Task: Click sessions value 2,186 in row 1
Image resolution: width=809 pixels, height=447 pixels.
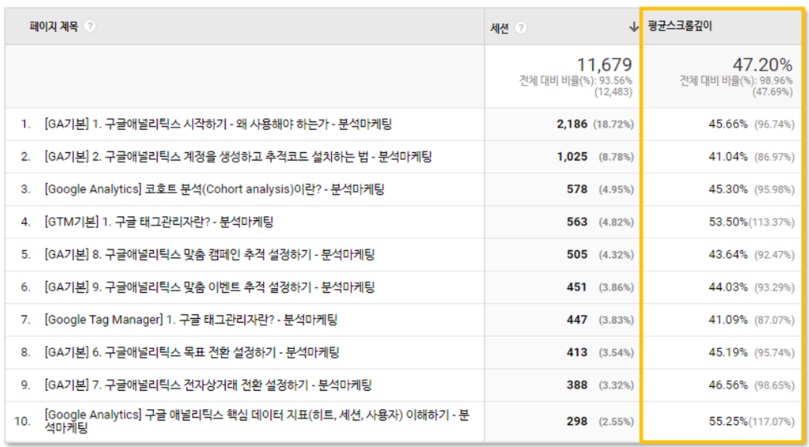Action: pos(572,124)
